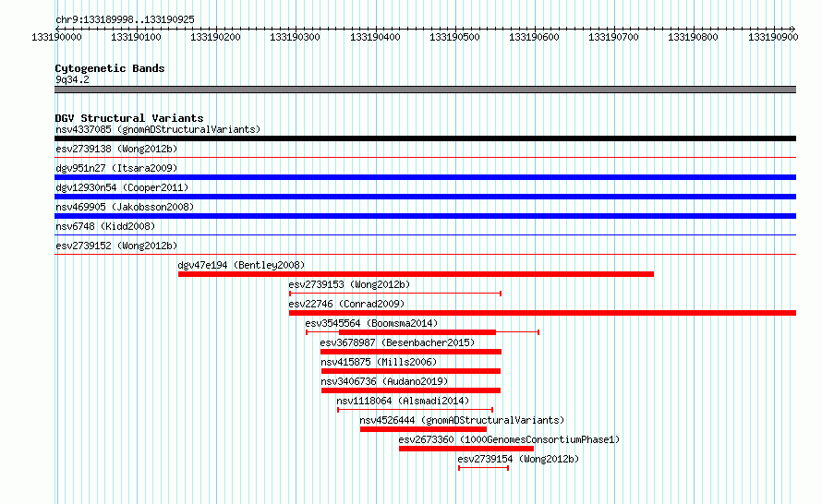Click the 9q34.2 band label
The height and width of the screenshot is (504, 822).
coord(72,79)
